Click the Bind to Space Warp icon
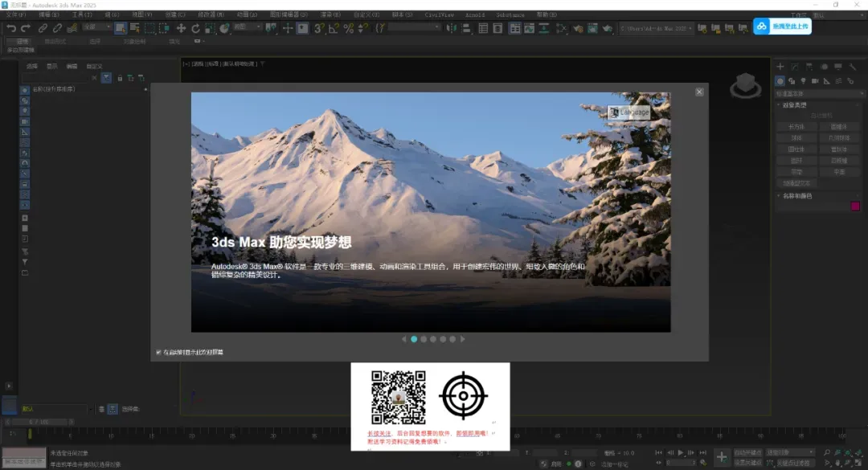 click(72, 28)
